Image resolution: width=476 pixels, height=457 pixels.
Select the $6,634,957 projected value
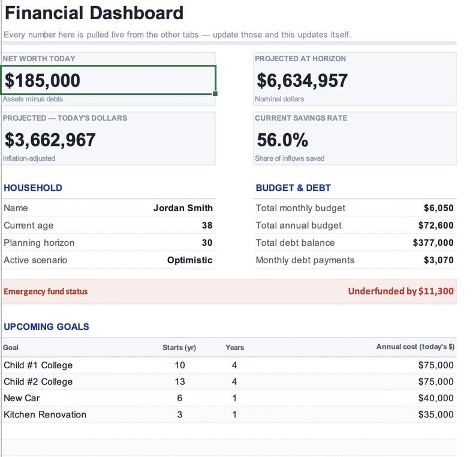tap(302, 80)
